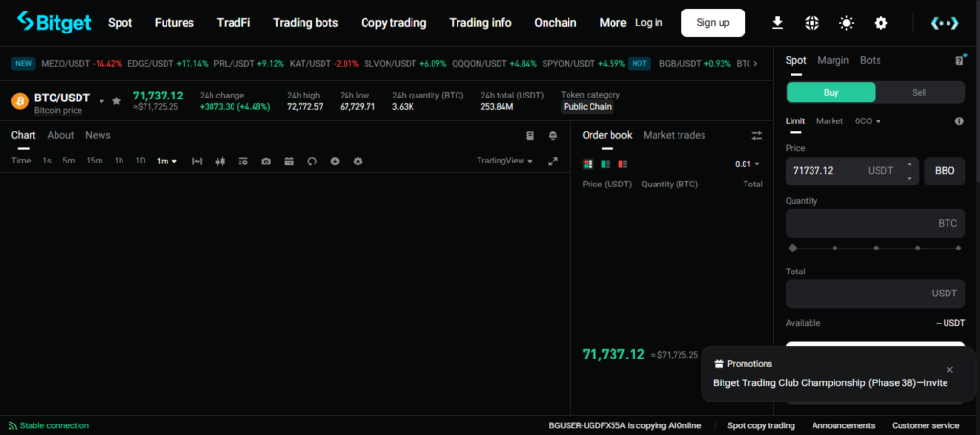The height and width of the screenshot is (435, 980).
Task: Open the OCO order type dropdown
Action: click(867, 121)
